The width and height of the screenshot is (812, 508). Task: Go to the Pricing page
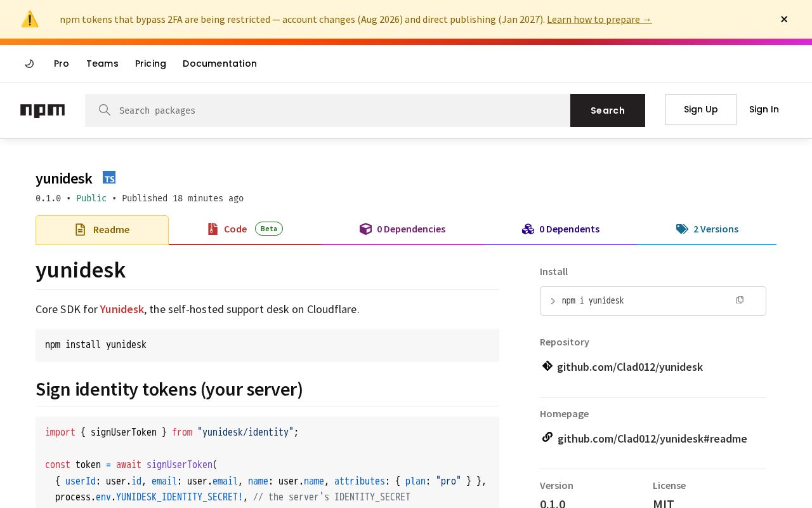click(150, 63)
